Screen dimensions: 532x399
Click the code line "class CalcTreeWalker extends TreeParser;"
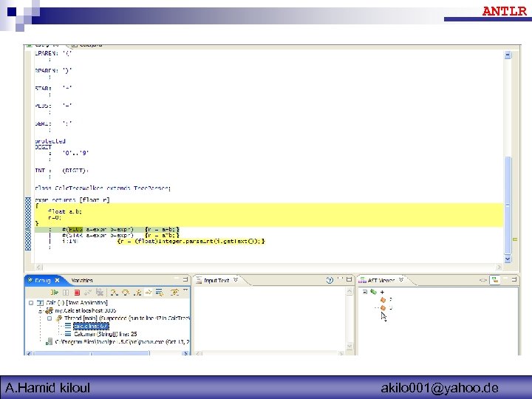(x=103, y=188)
